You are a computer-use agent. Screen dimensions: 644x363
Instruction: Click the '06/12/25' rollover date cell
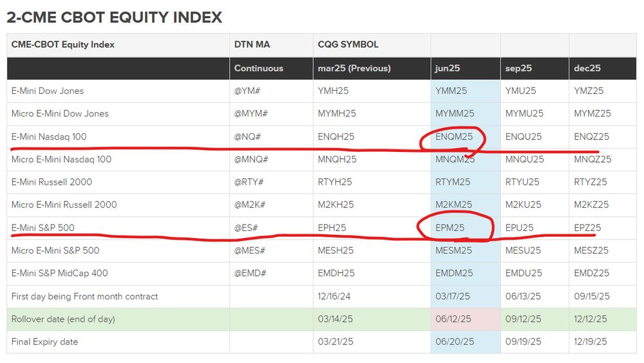[x=453, y=319]
